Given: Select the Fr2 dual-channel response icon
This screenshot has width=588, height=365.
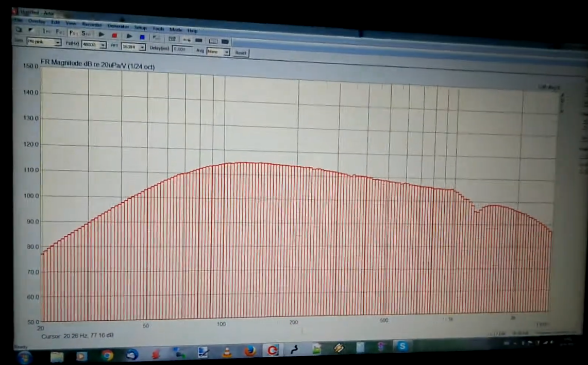Looking at the screenshot, I should (x=60, y=32).
